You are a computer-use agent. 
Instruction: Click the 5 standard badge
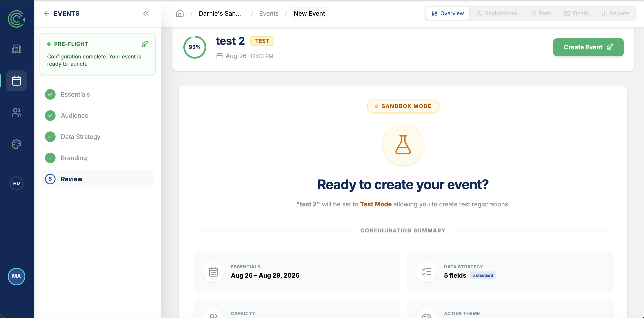pos(482,275)
